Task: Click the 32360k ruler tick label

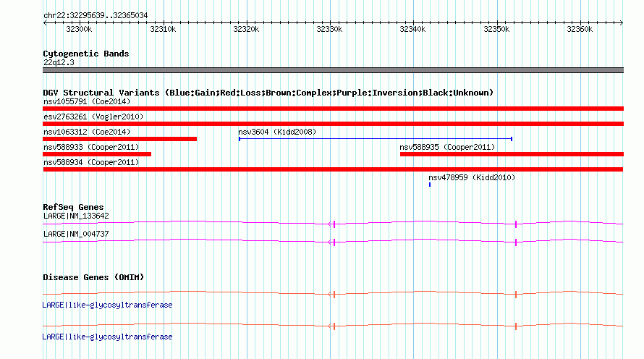Action: [580, 29]
